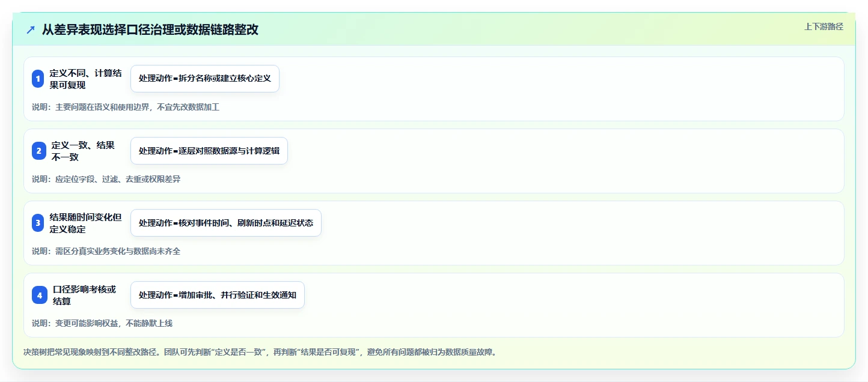This screenshot has width=868, height=382.
Task: Click the condition 定义一致、结果不一致
Action: click(82, 151)
